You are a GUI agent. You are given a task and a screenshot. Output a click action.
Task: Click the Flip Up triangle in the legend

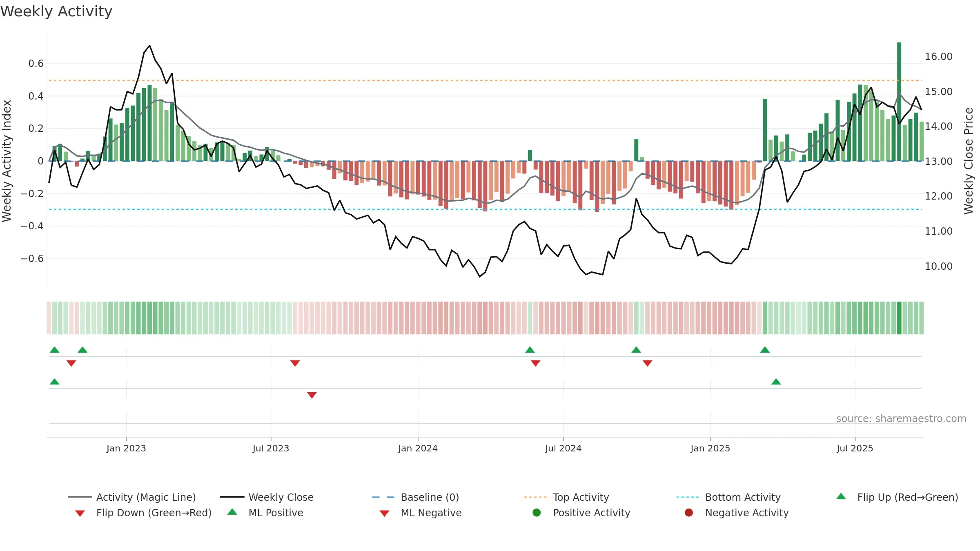pos(841,497)
